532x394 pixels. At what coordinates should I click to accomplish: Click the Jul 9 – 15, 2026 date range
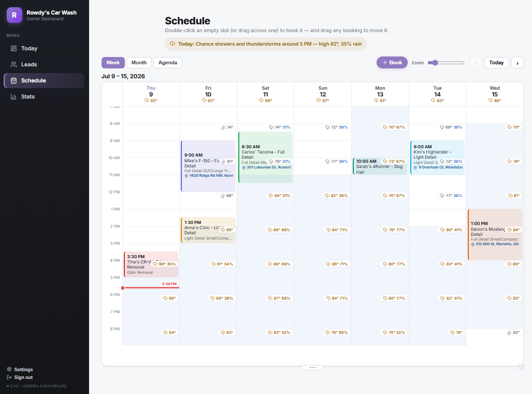coord(123,76)
